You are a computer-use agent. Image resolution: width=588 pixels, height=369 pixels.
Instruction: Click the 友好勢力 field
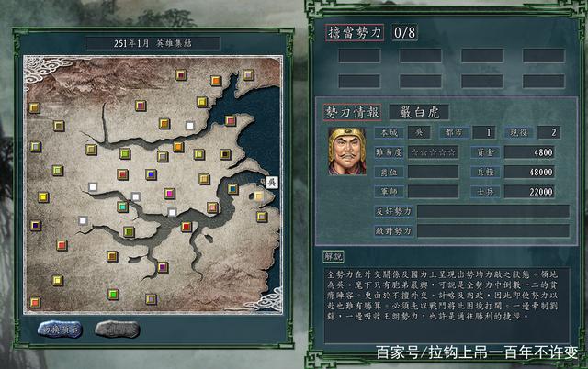[x=493, y=211]
